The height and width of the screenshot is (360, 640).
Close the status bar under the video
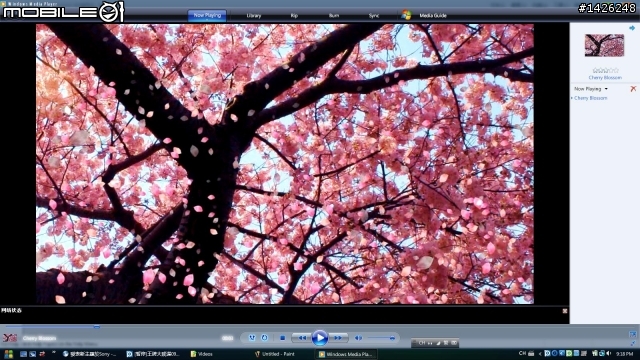pos(564,311)
